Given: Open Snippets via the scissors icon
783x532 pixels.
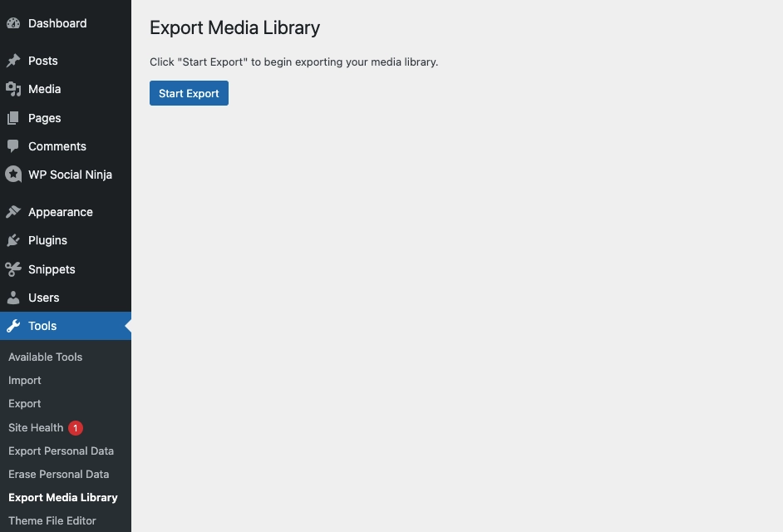Looking at the screenshot, I should click(12, 269).
